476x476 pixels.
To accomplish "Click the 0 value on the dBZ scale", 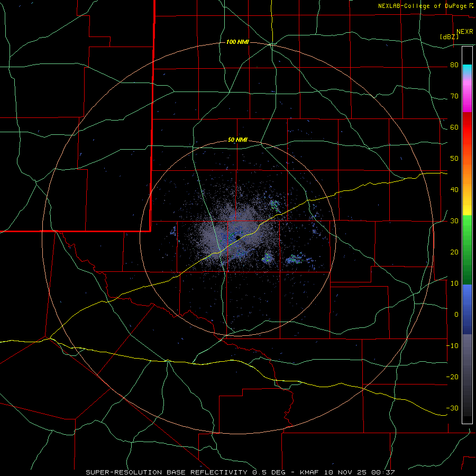I will pyautogui.click(x=456, y=315).
